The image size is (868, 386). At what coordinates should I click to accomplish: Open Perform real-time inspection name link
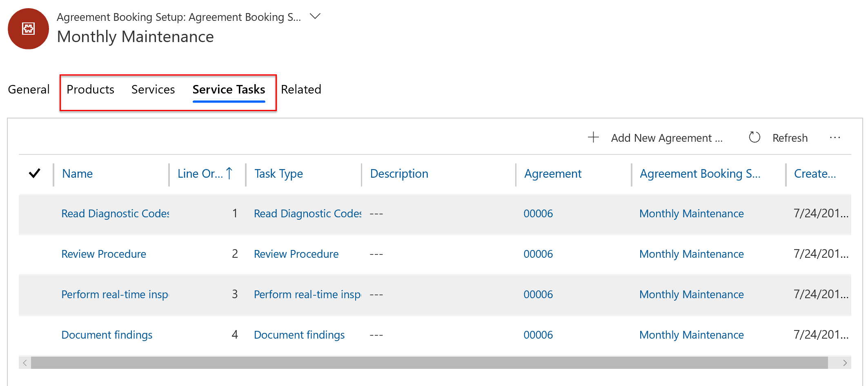click(x=115, y=295)
